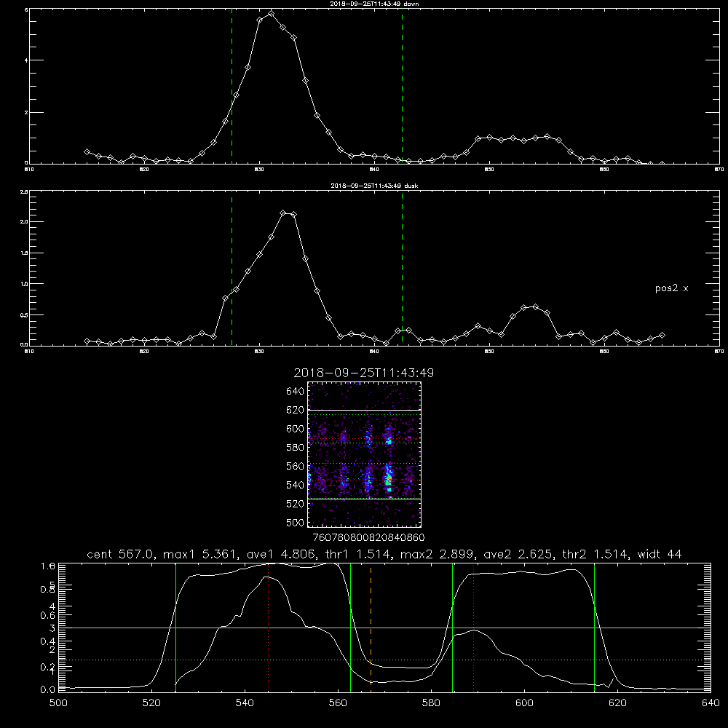This screenshot has width=728, height=728.
Task: Click the x-axis label 580 of bottom plot
Action: point(431,703)
